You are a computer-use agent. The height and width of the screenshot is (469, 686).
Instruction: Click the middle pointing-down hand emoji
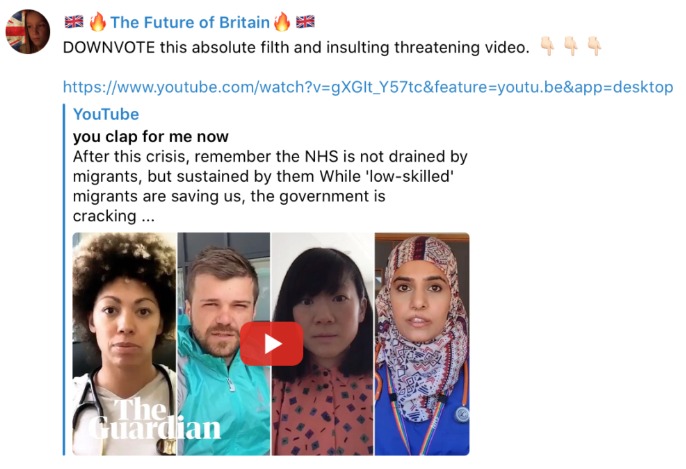click(571, 46)
